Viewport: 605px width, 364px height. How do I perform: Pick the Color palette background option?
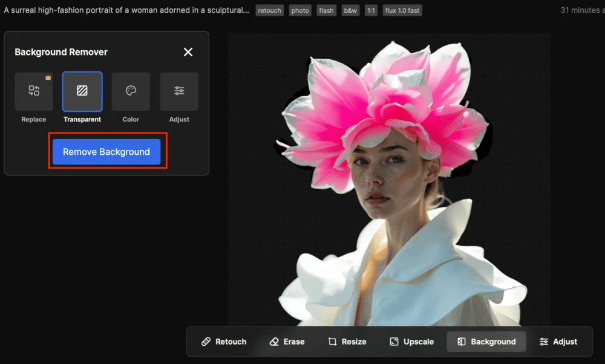coord(131,91)
